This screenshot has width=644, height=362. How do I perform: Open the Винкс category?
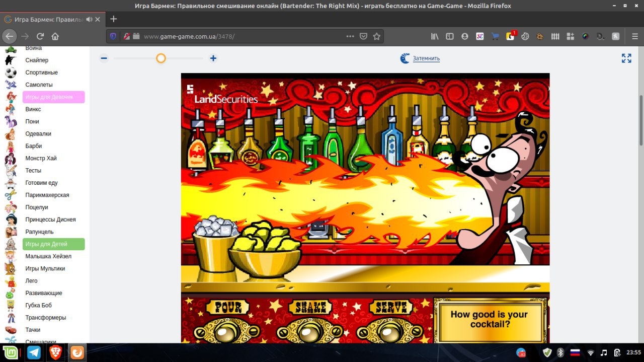click(33, 109)
